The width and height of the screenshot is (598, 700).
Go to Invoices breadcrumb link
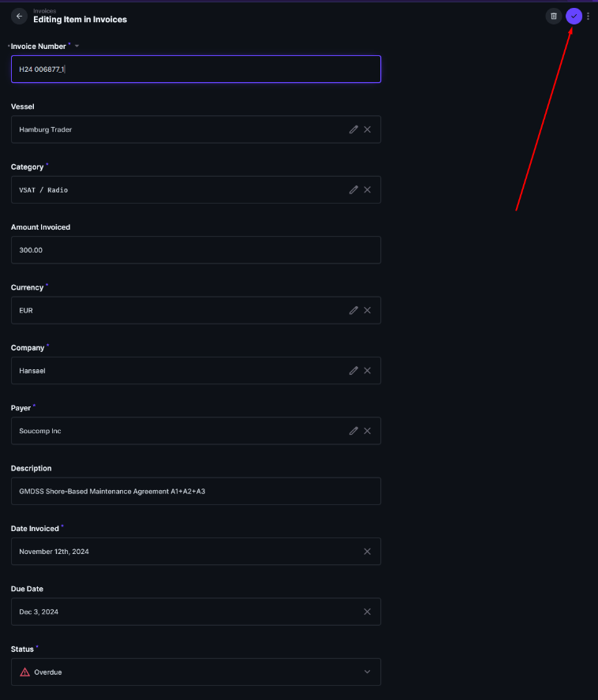pos(45,11)
